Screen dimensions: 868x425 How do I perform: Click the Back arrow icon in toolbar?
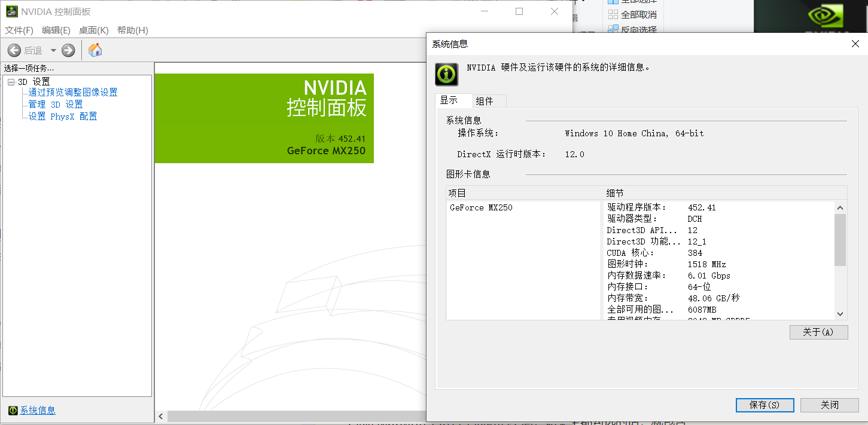[14, 50]
